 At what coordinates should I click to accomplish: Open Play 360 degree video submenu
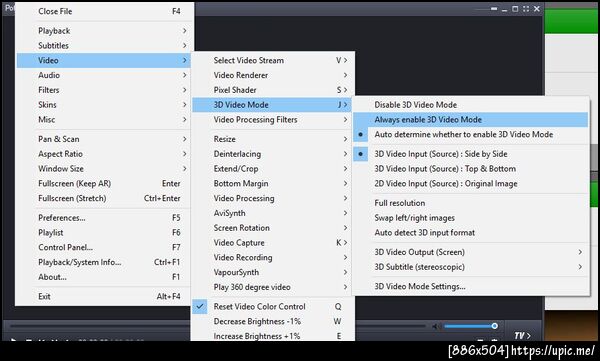pos(272,287)
